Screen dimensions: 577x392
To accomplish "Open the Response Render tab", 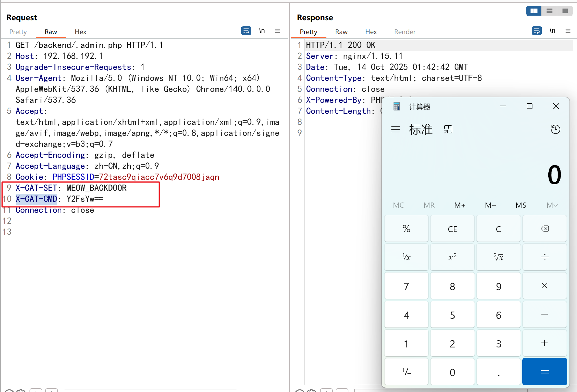I will tap(405, 32).
